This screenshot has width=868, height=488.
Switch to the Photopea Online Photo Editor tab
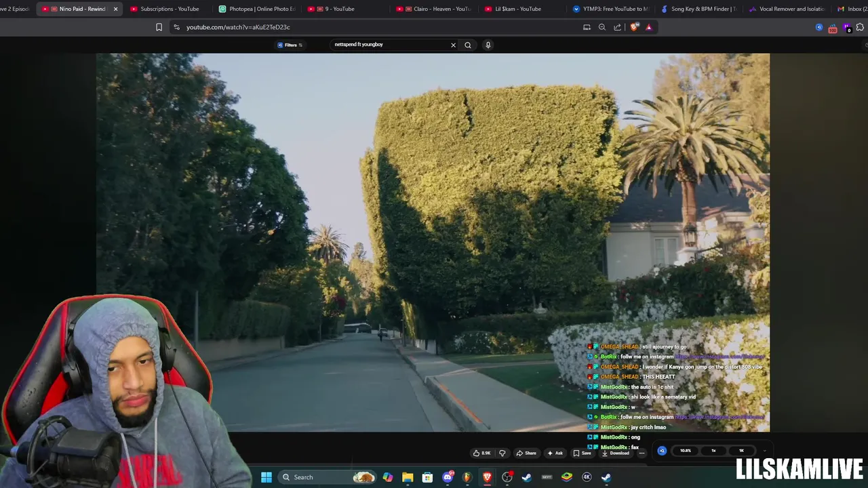pos(257,9)
